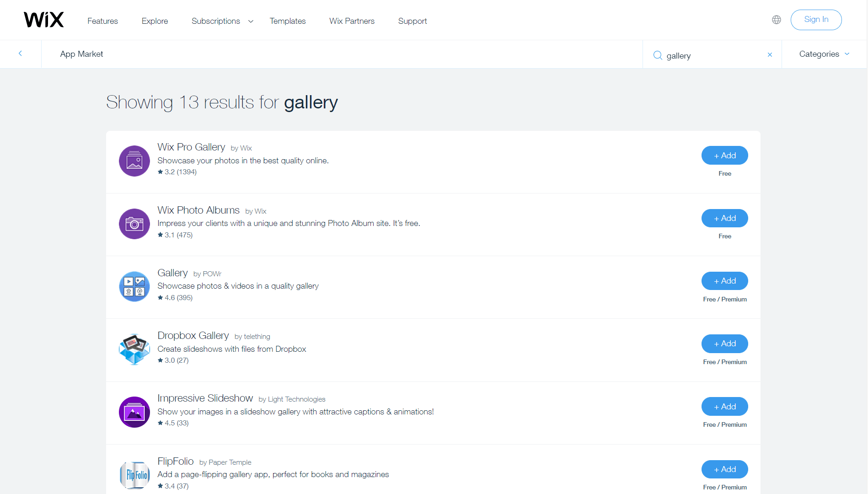Image resolution: width=868 pixels, height=494 pixels.
Task: Click the 'Showing 13 results for gallery' heading
Action: coord(222,102)
